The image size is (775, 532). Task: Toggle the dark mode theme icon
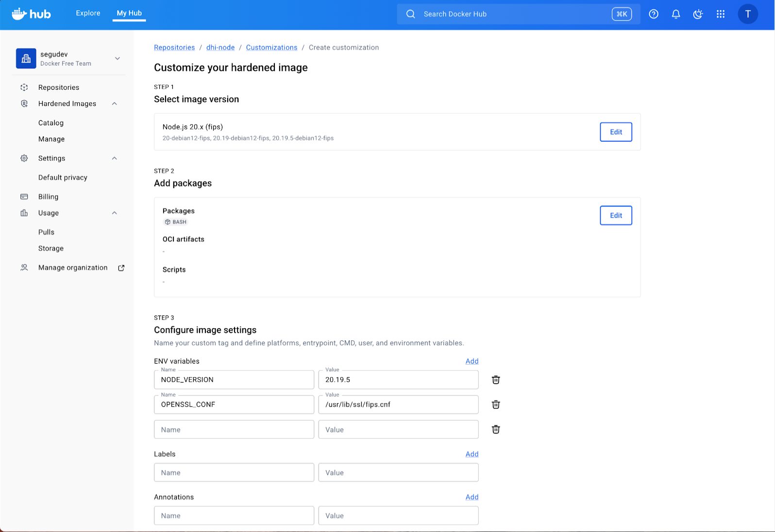[x=698, y=14]
